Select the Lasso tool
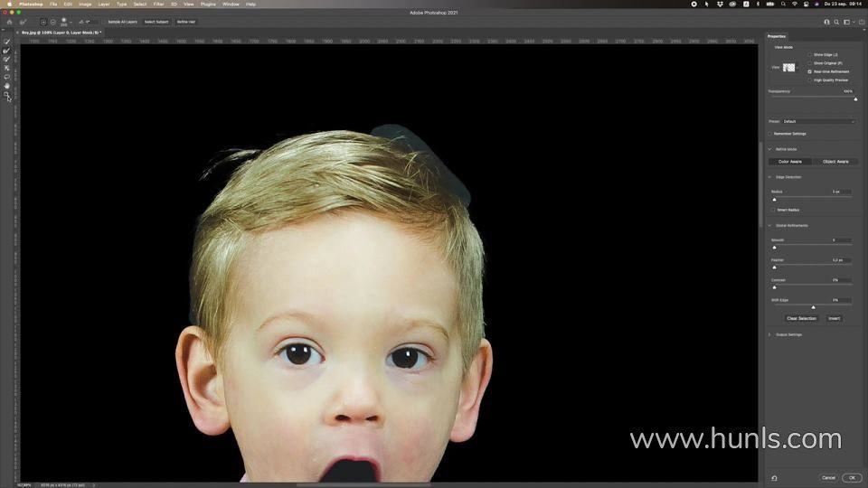The width and height of the screenshot is (868, 488). pos(6,77)
